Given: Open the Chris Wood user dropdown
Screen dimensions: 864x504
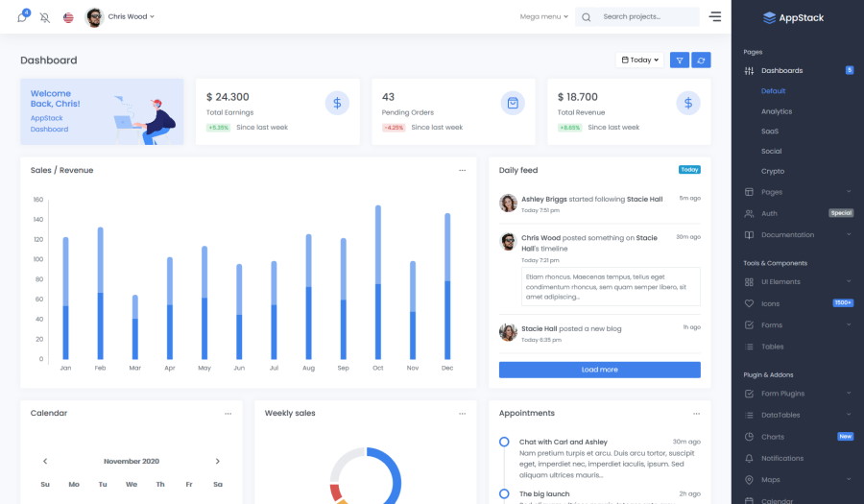Looking at the screenshot, I should [121, 17].
